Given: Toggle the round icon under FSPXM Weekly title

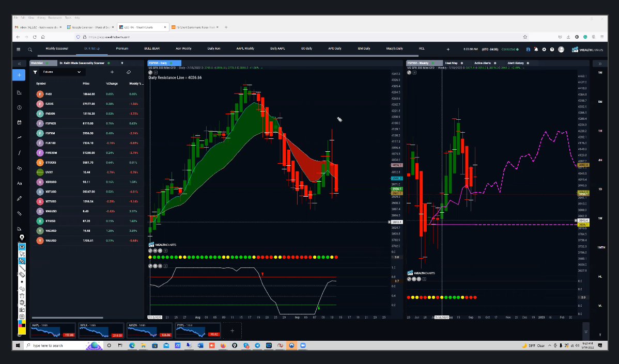Looking at the screenshot, I should (409, 73).
